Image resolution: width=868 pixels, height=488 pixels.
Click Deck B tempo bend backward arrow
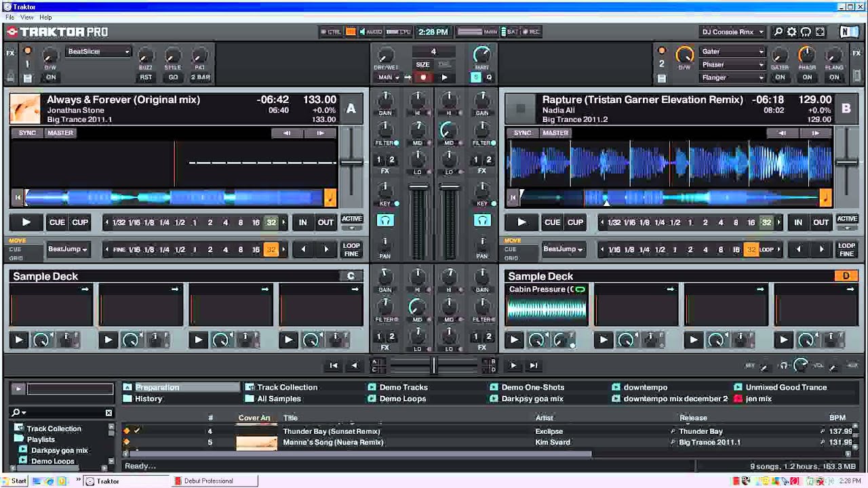point(782,133)
